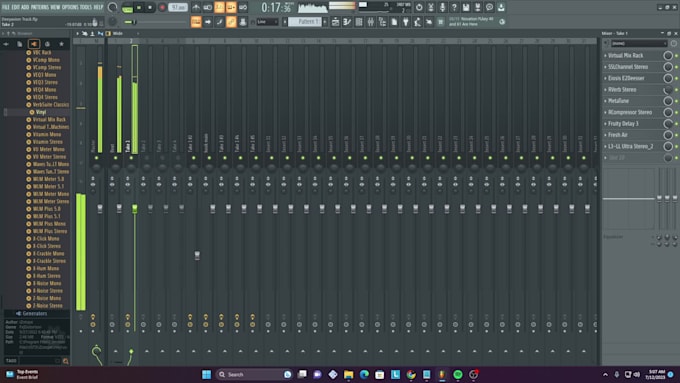Open the plugin picker plug icon
The width and height of the screenshot is (680, 383).
(405, 22)
